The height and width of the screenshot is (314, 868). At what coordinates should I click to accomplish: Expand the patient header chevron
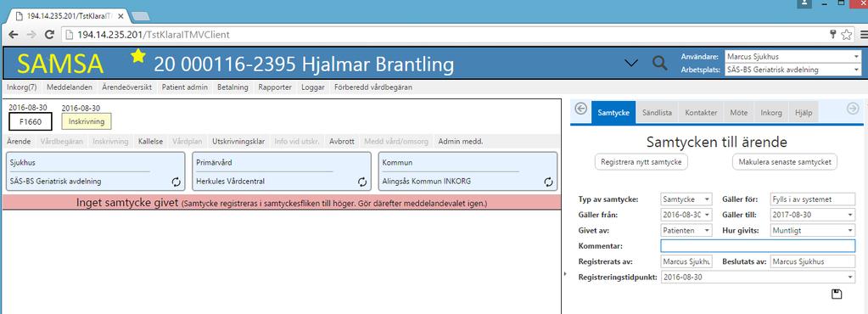tap(631, 64)
